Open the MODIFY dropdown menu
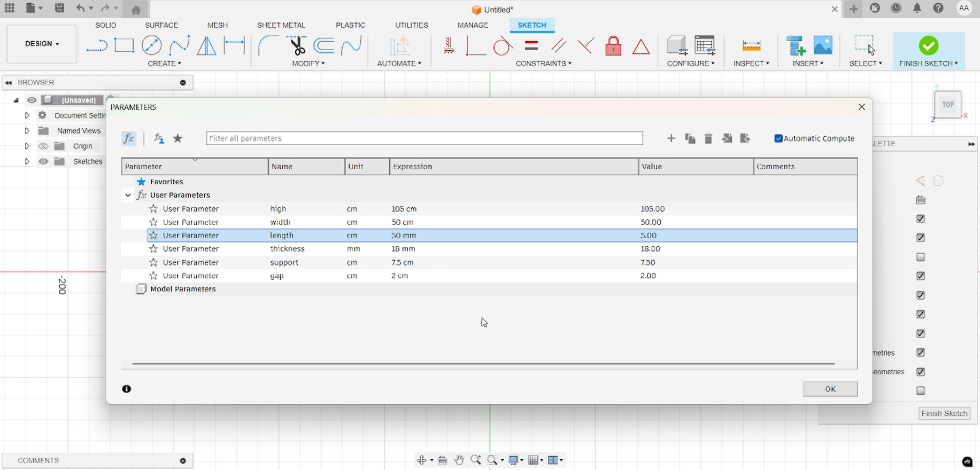 308,64
